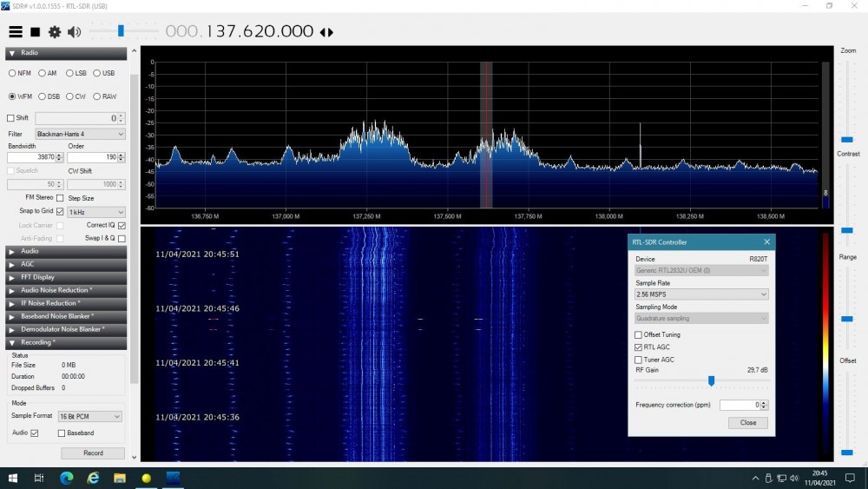This screenshot has height=489, width=868.
Task: Collapse the Recording panel
Action: point(66,343)
